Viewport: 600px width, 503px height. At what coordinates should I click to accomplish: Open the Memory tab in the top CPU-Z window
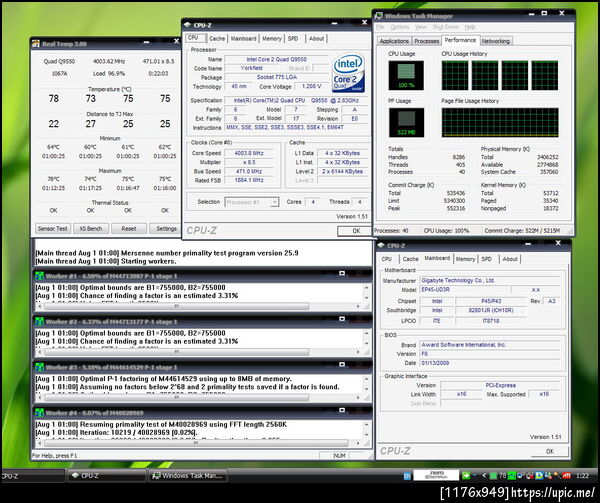(272, 39)
